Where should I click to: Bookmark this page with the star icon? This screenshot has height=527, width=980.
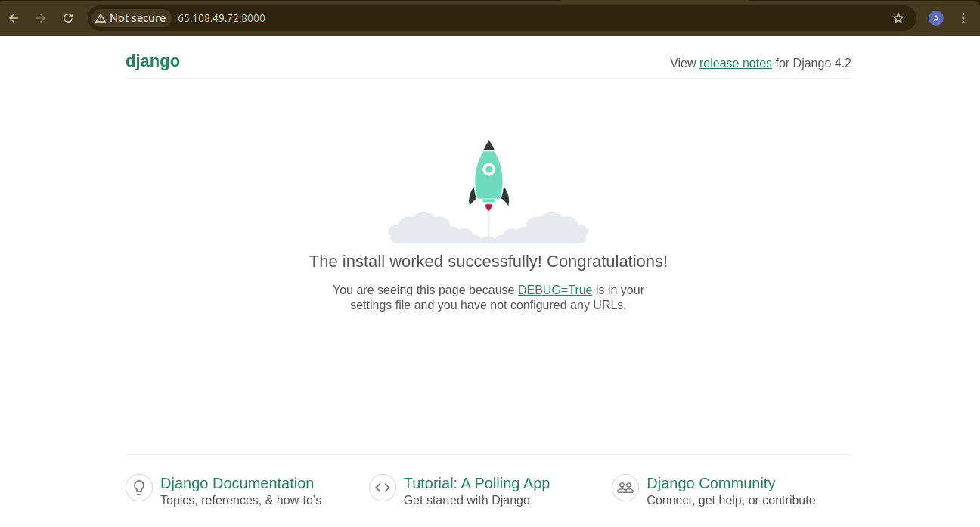tap(898, 18)
